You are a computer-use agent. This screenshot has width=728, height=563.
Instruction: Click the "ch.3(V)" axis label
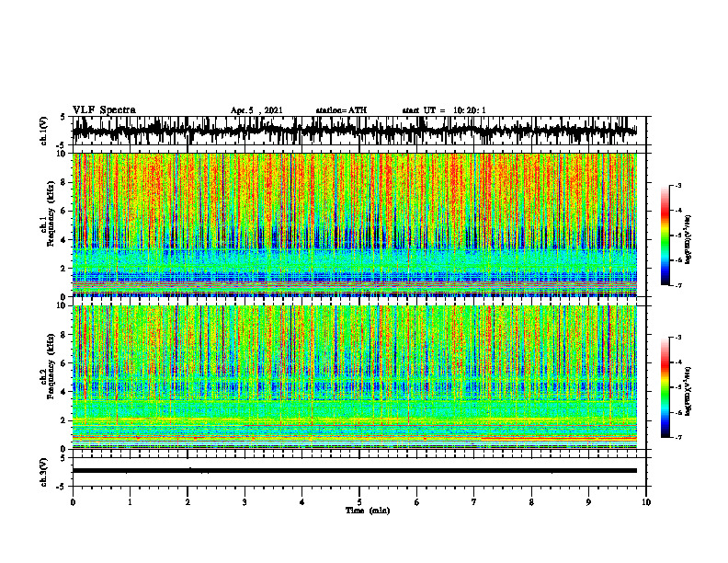pos(44,472)
